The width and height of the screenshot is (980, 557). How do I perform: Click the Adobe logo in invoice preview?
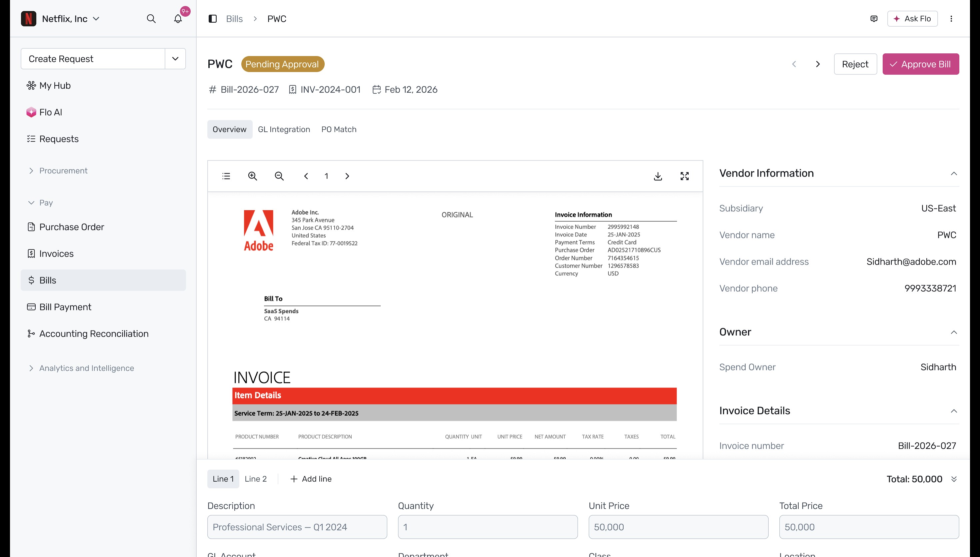pyautogui.click(x=258, y=230)
